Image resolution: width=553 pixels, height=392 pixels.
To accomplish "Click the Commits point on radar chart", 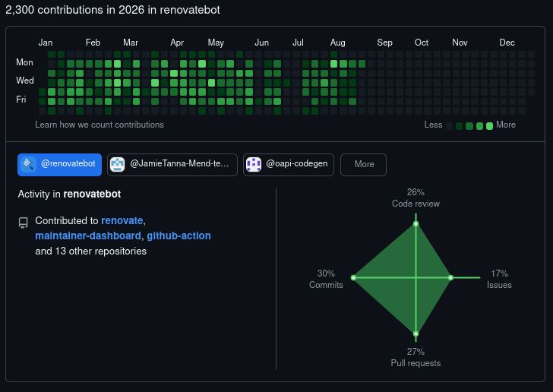I will coord(353,278).
